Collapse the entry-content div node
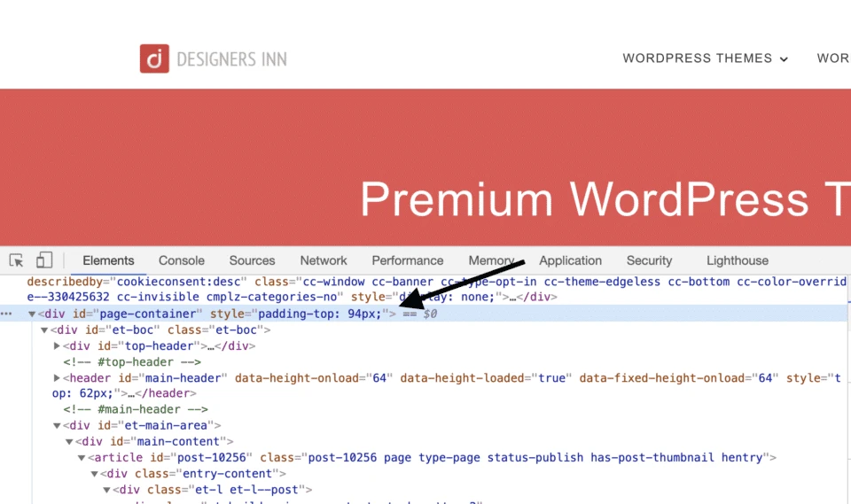The image size is (851, 504). (x=94, y=474)
